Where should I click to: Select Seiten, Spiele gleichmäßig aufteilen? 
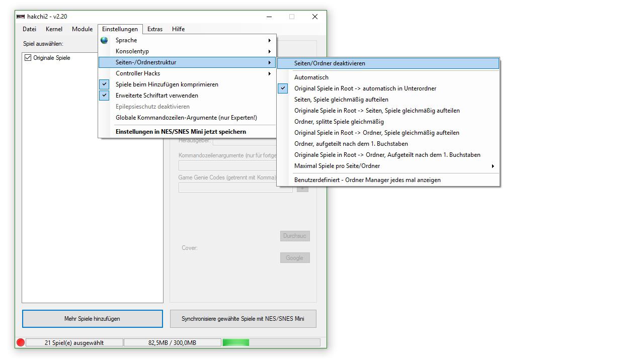pos(388,100)
